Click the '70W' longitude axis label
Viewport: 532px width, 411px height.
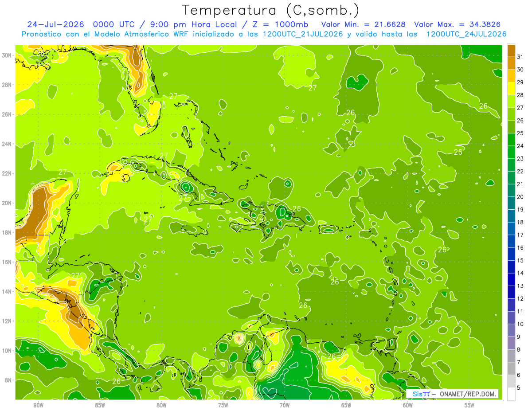(285, 405)
